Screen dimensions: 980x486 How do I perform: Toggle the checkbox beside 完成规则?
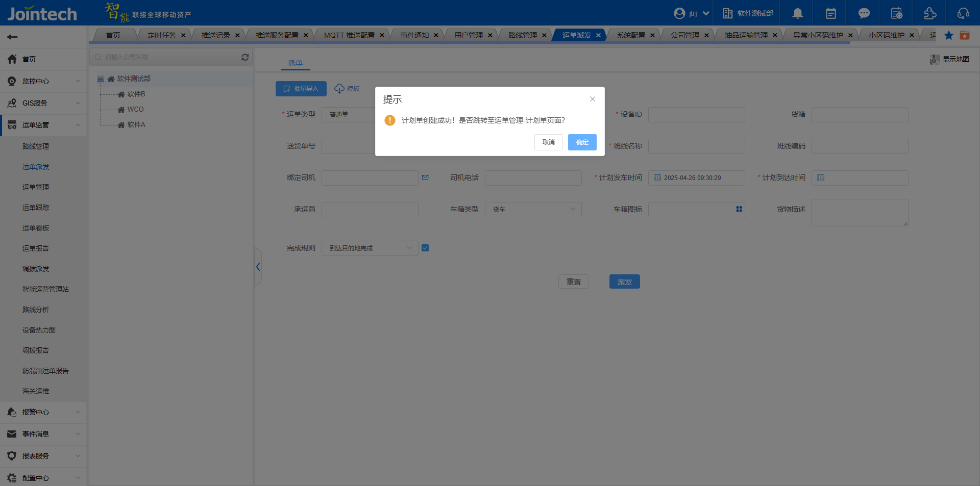click(x=425, y=248)
